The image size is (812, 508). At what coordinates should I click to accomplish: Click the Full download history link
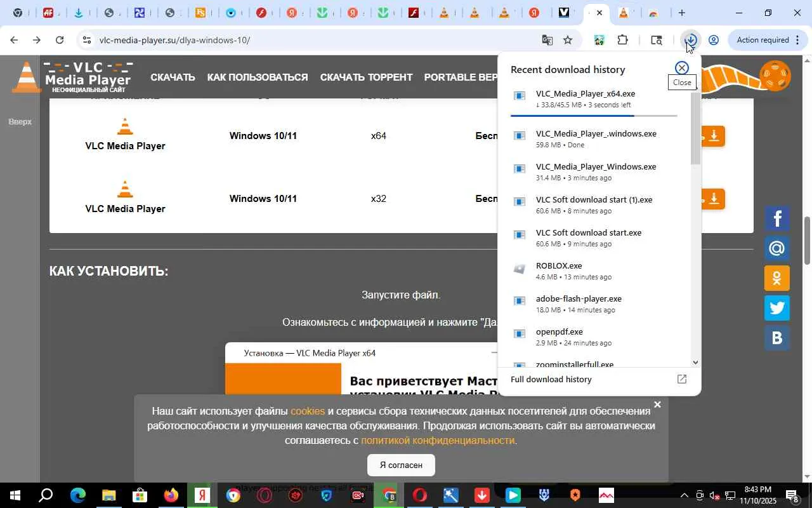pyautogui.click(x=551, y=379)
